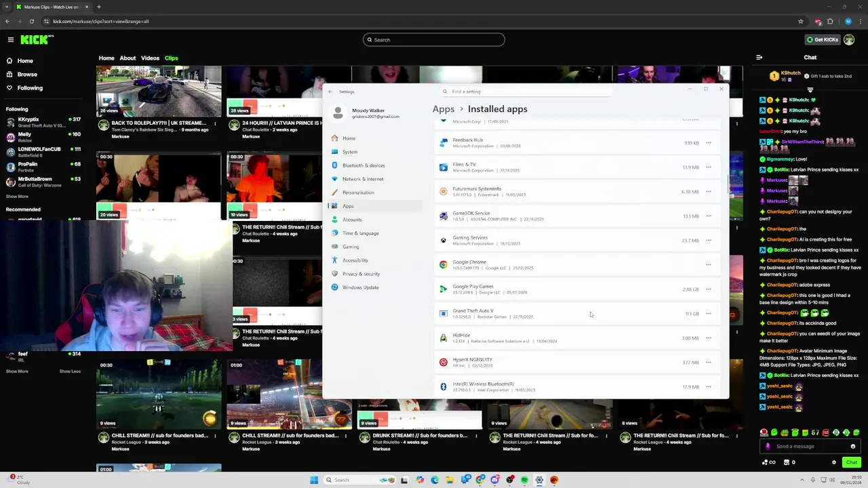Open options for BACK TO ROLEPLAY clip
The image size is (868, 488).
(215, 123)
